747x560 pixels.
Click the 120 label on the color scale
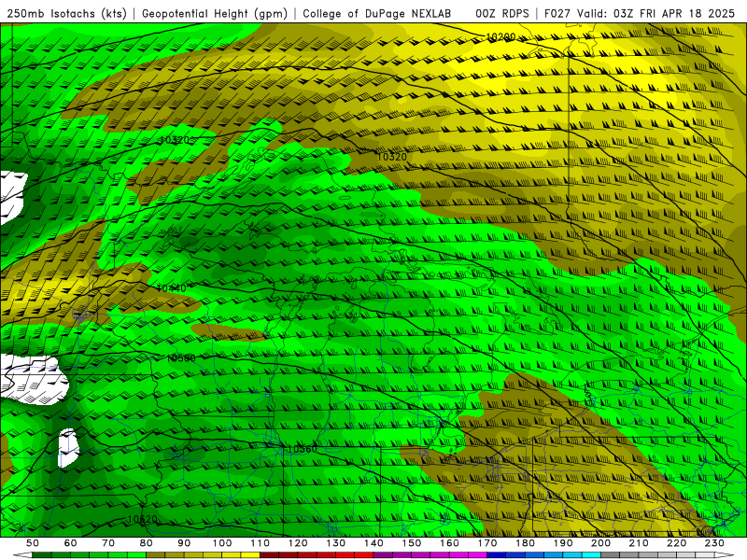[x=298, y=543]
